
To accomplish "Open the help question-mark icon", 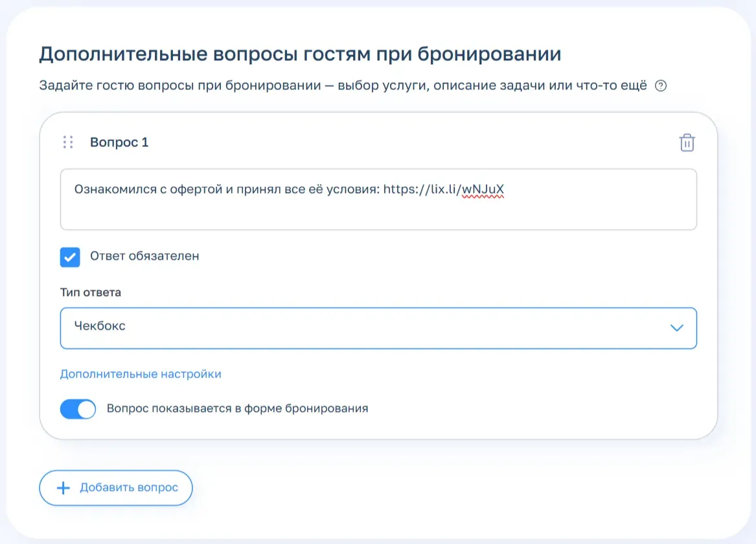I will pyautogui.click(x=661, y=85).
